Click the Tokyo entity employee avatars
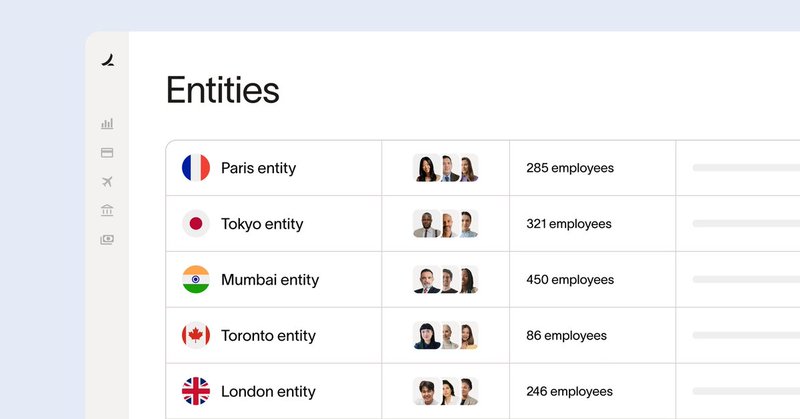Screen dimensions: 800x419 point(445,224)
